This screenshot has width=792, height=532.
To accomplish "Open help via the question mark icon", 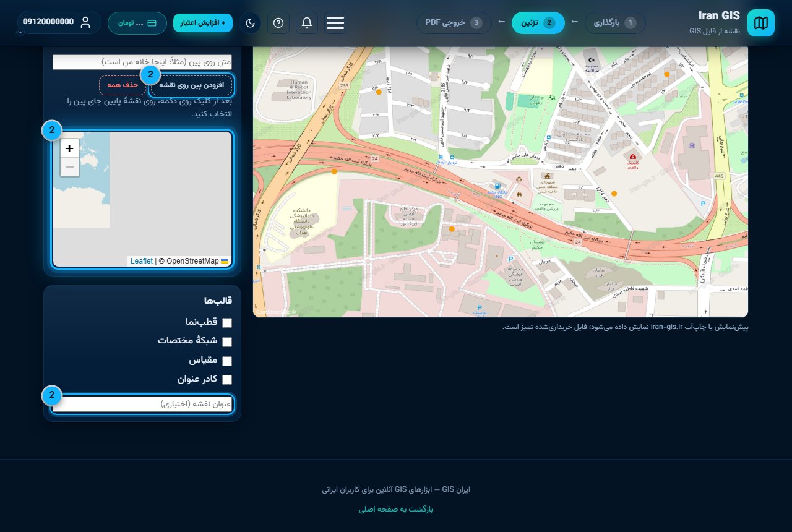I will [x=278, y=23].
